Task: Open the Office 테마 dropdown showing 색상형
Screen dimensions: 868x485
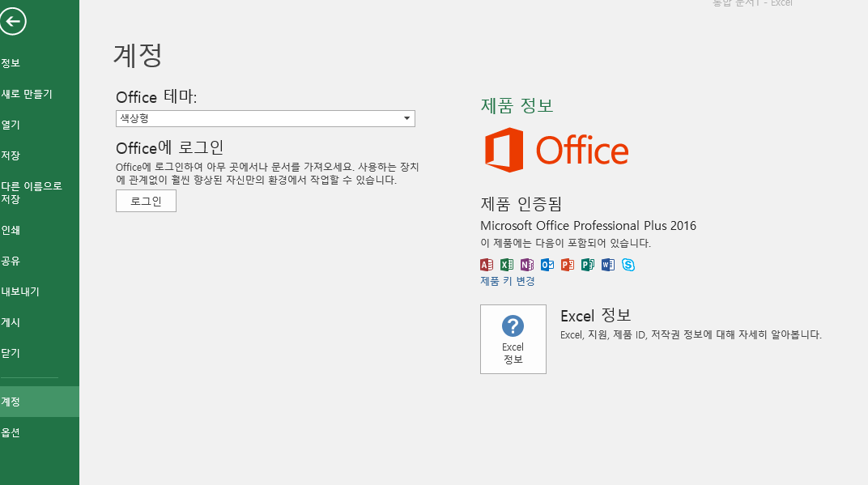Action: (x=265, y=118)
